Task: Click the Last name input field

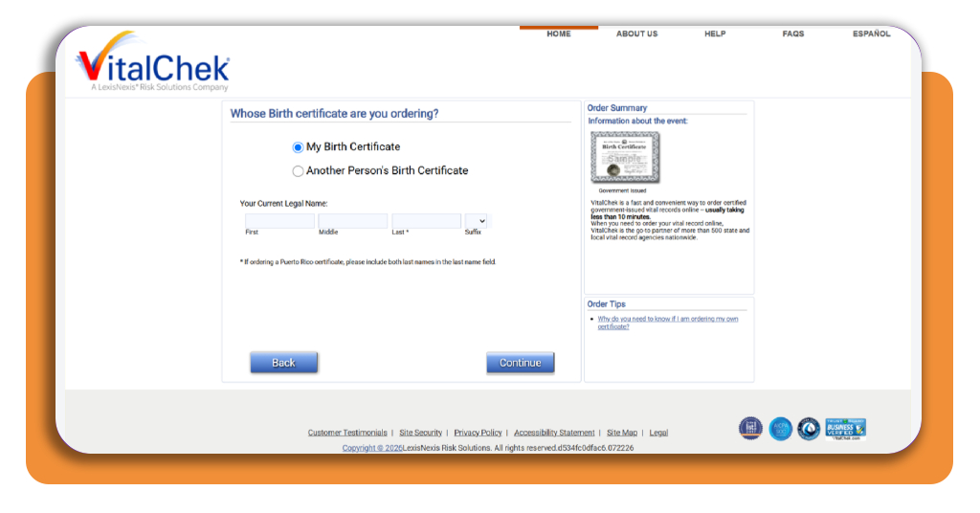Action: pos(426,221)
